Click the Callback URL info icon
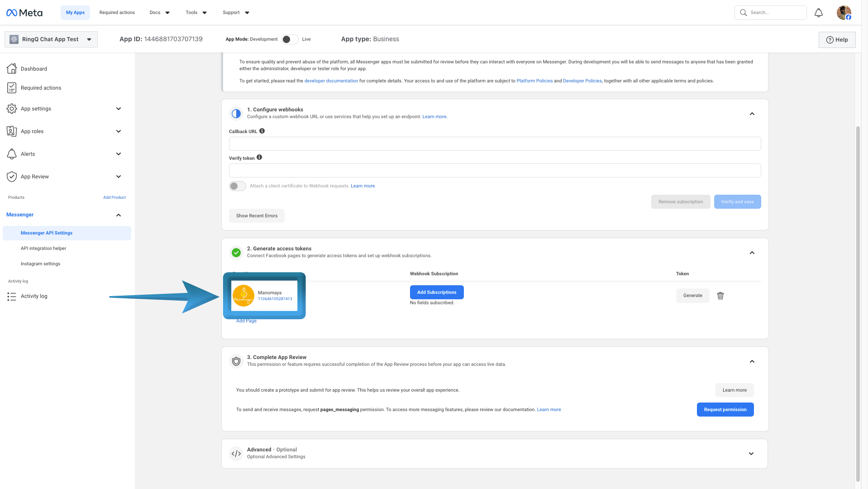 coord(262,131)
